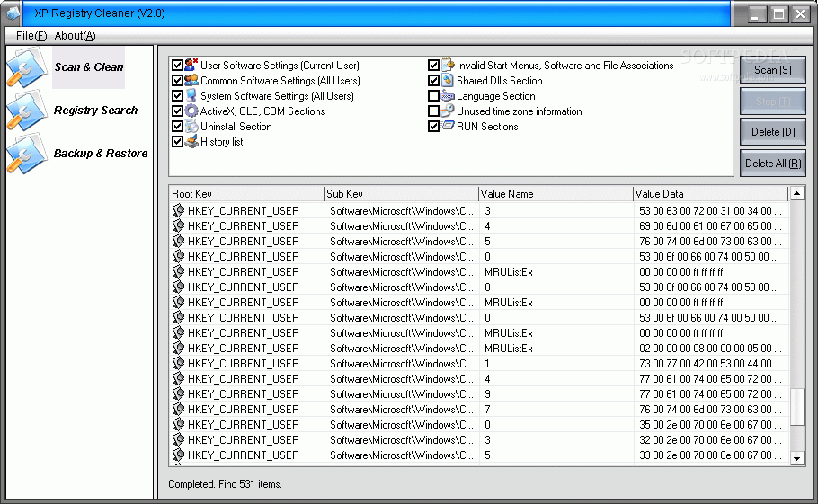Image resolution: width=818 pixels, height=504 pixels.
Task: Click the Language Section keyboard icon
Action: (448, 96)
